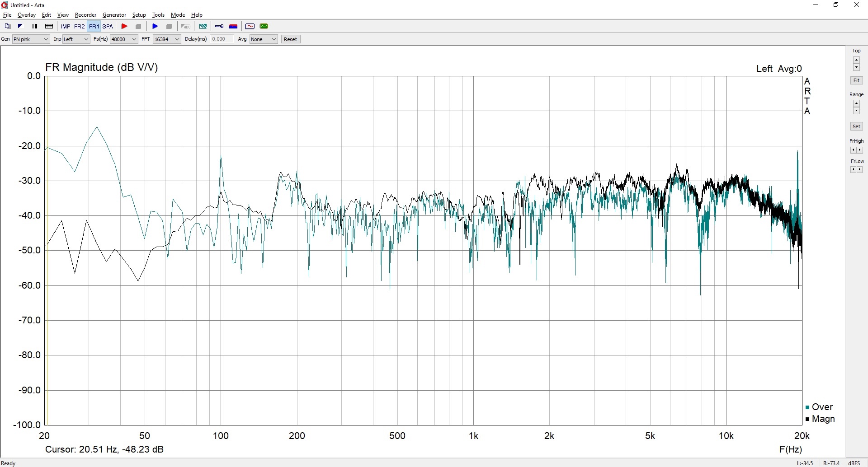
Task: Click the 'Left Avg:0' graph label
Action: 779,69
